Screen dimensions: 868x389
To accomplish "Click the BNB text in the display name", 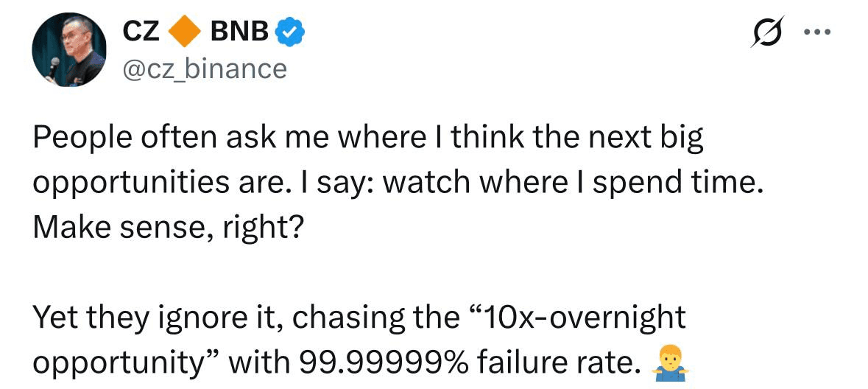I will click(x=240, y=32).
